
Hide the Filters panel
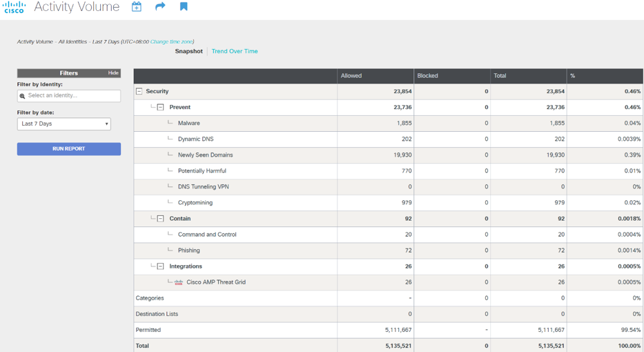(113, 73)
